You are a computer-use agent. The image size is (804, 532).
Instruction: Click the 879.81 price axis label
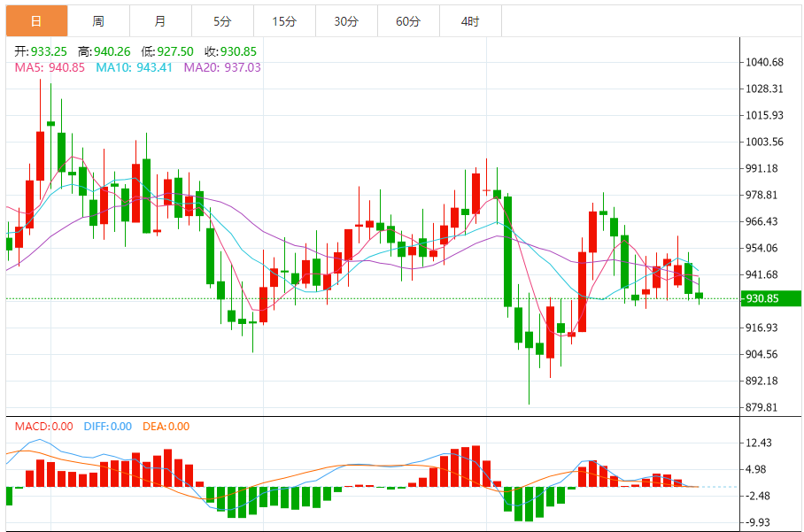tap(761, 407)
